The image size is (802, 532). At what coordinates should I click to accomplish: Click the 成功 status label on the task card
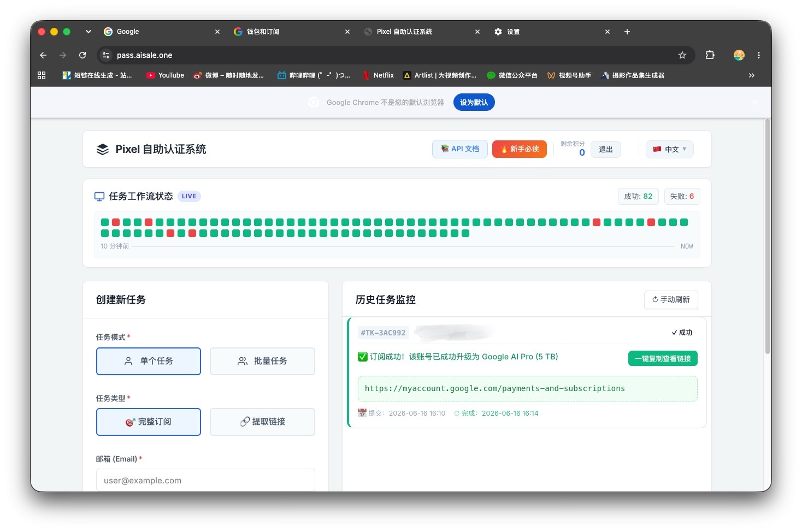point(682,333)
